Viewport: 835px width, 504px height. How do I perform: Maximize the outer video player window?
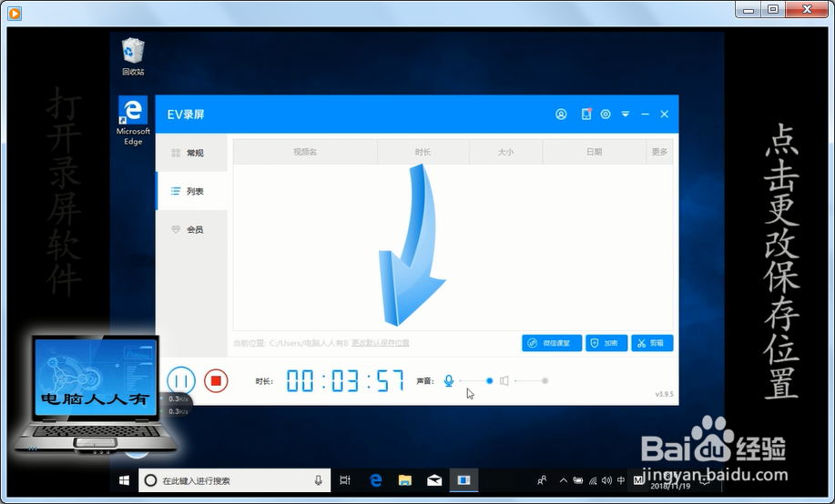coord(773,9)
